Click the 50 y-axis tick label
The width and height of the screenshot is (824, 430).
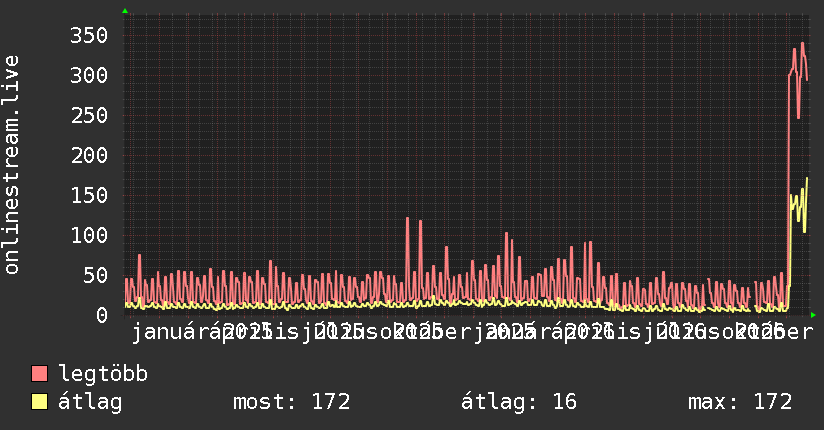[95, 275]
